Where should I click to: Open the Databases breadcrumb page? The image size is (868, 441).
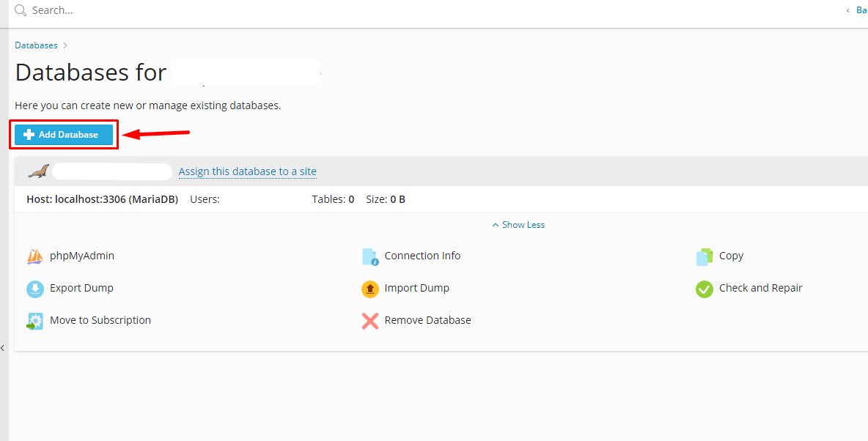(35, 45)
